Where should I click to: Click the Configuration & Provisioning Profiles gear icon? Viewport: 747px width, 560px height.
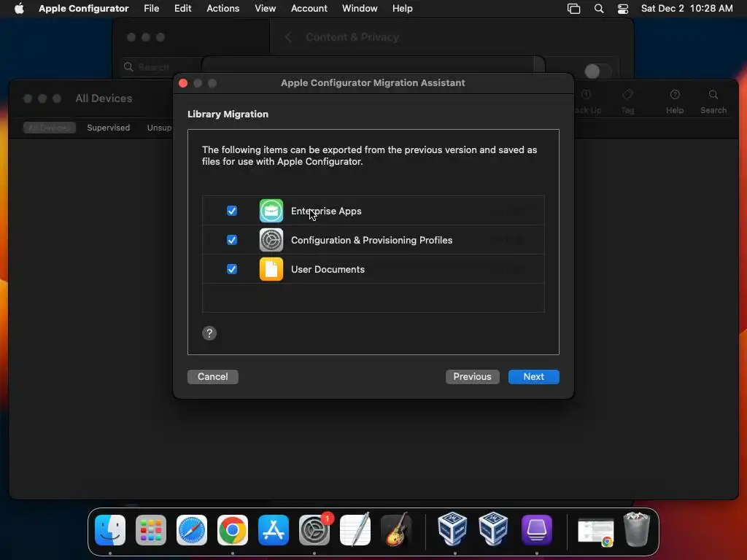271,240
